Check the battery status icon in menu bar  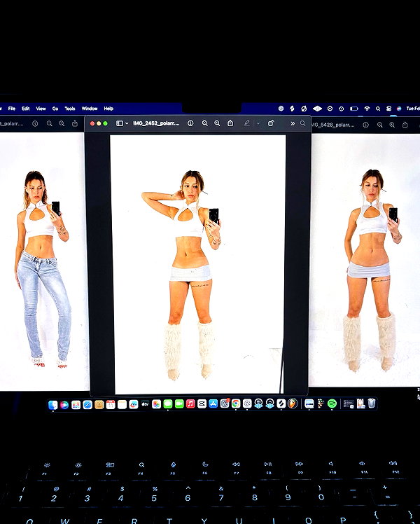click(354, 109)
